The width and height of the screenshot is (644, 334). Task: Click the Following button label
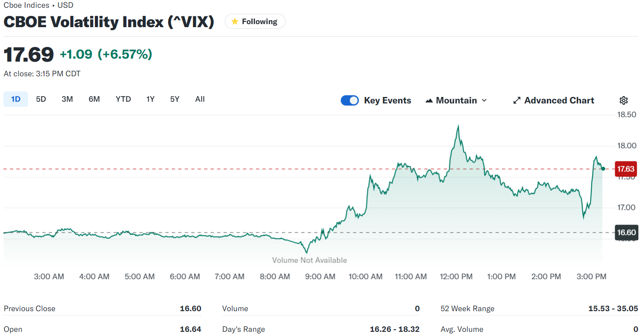[260, 22]
